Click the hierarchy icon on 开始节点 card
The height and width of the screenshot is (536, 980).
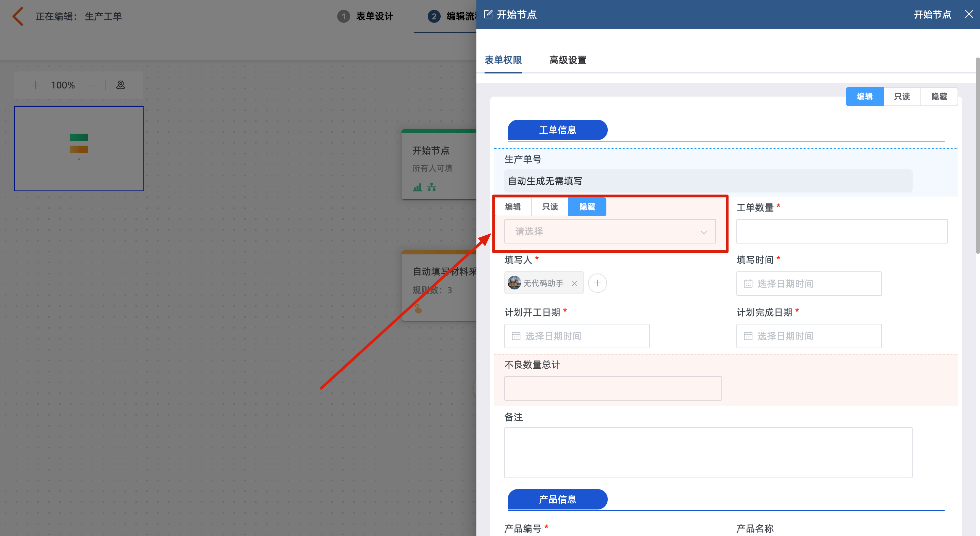[x=431, y=187]
